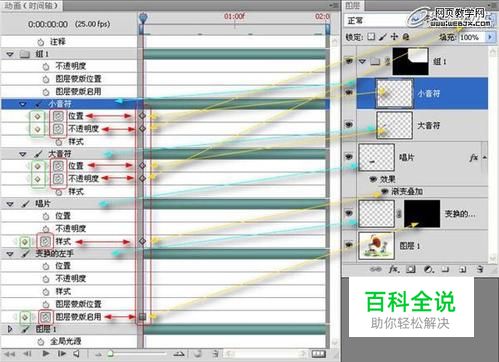Toggle 变换的左手 图层蒙版启用 stopwatch
The image size is (499, 362).
[x=46, y=317]
